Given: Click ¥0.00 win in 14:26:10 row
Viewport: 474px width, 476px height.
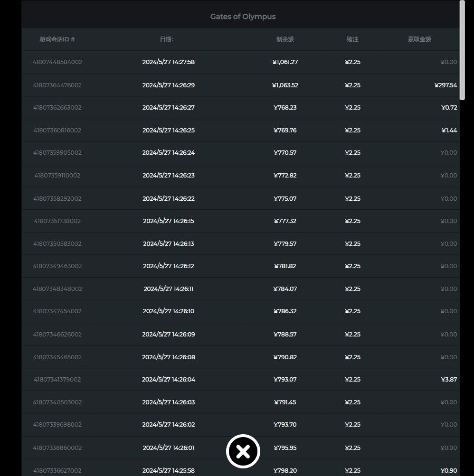Looking at the screenshot, I should coord(449,311).
